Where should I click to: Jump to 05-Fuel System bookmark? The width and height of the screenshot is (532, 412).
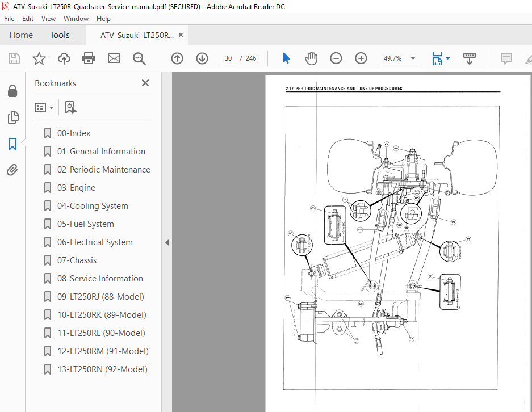[86, 224]
